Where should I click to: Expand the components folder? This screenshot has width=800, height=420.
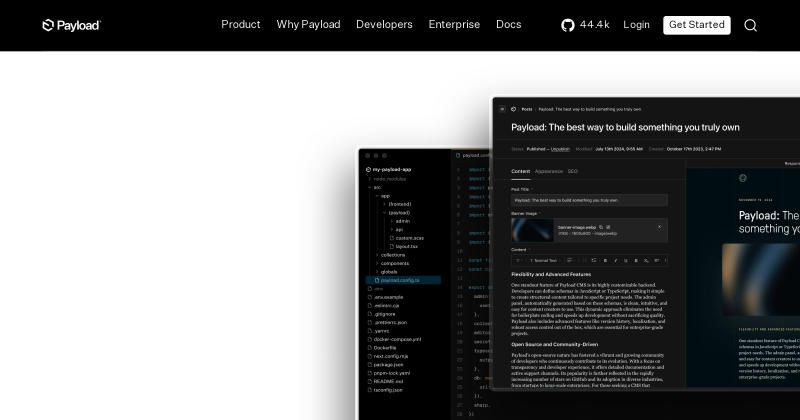tap(392, 263)
